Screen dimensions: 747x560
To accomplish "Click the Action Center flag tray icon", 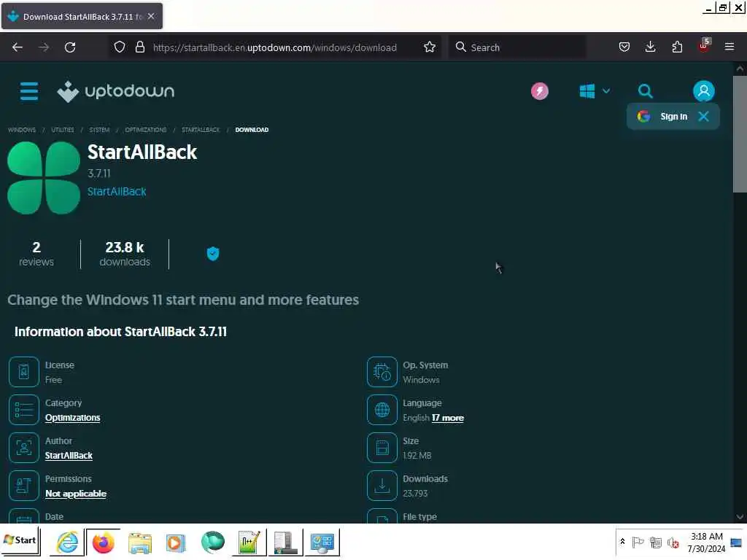I will 638,542.
